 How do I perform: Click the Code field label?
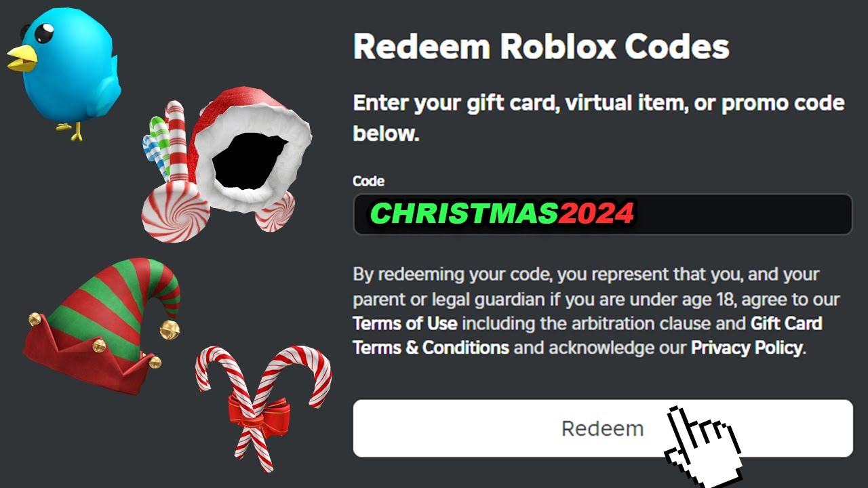(x=368, y=182)
